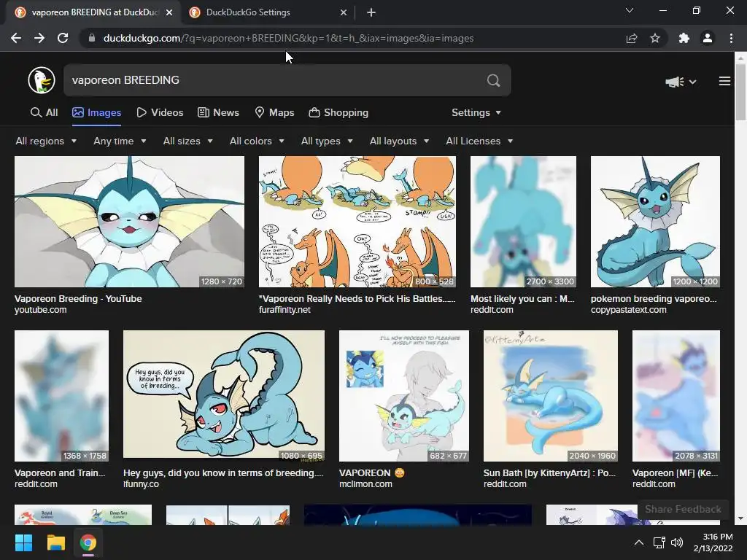Click the mclimon.com source link
The width and height of the screenshot is (747, 560).
tap(365, 484)
